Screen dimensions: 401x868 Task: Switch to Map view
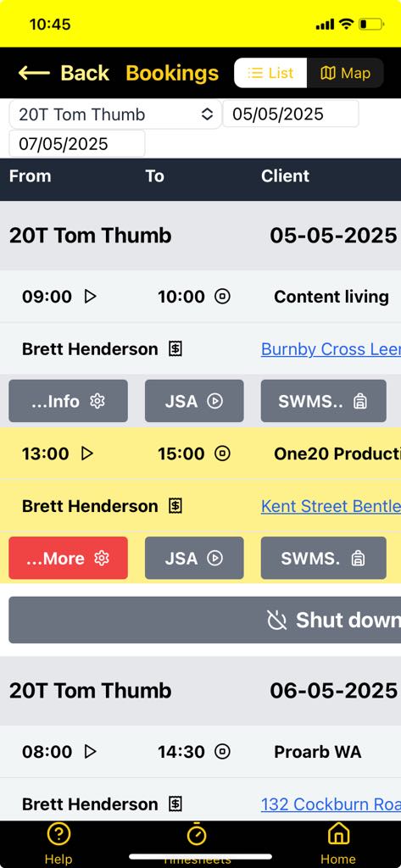point(345,73)
